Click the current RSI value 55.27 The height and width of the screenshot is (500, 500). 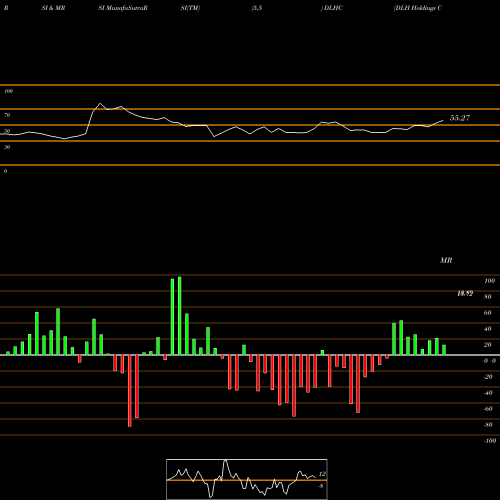(x=460, y=118)
